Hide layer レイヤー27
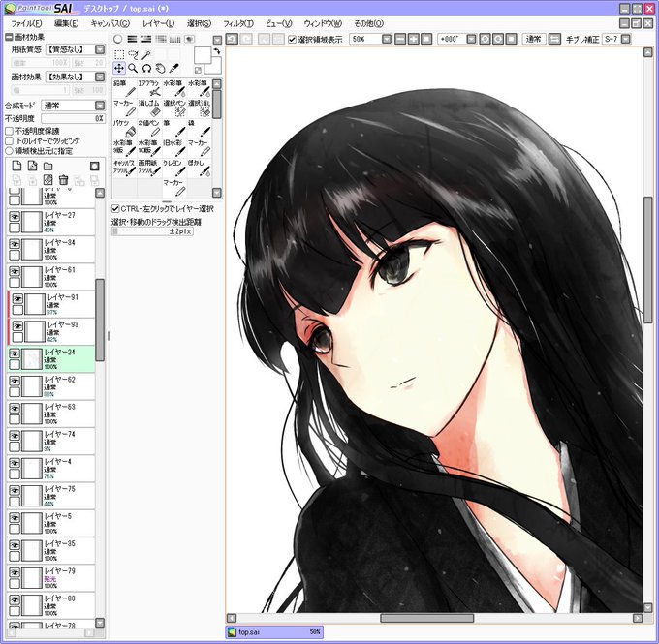Image resolution: width=659 pixels, height=644 pixels. click(15, 216)
